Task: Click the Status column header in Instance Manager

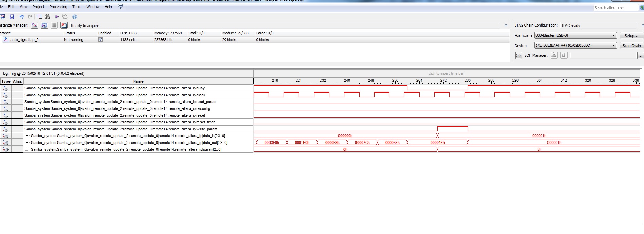Action: [x=70, y=33]
